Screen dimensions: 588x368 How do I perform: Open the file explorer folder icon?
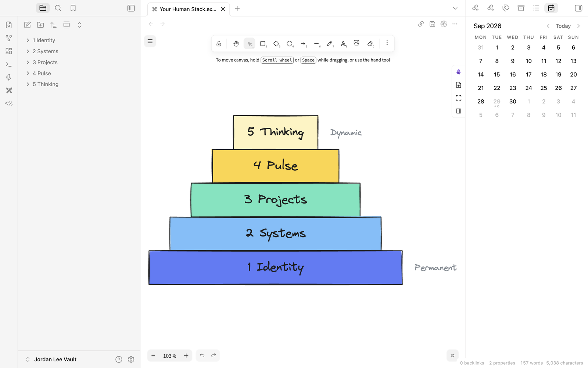pos(43,8)
